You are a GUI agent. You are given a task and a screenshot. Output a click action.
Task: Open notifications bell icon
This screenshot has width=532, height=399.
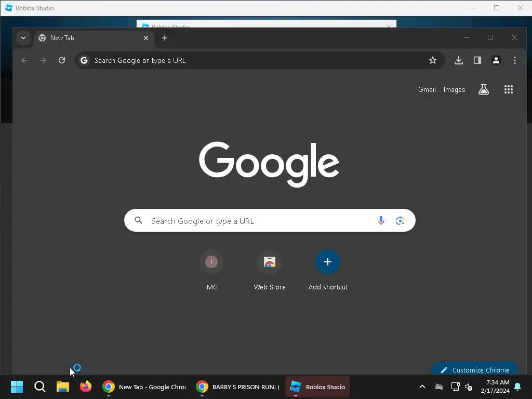(x=518, y=387)
